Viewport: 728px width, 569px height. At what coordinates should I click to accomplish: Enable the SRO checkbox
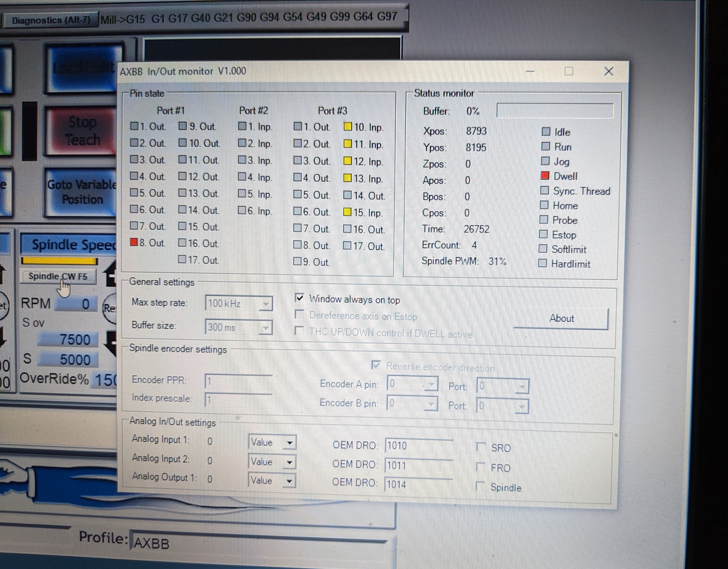click(x=481, y=447)
